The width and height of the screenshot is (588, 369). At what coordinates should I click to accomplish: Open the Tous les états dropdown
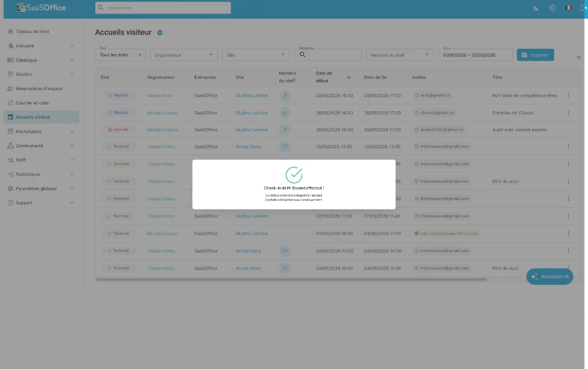121,55
